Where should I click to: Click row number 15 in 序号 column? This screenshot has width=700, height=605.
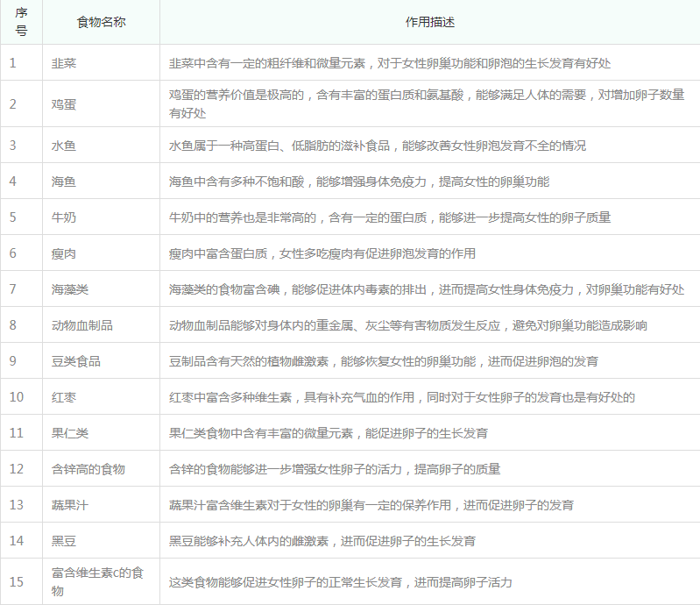point(17,582)
